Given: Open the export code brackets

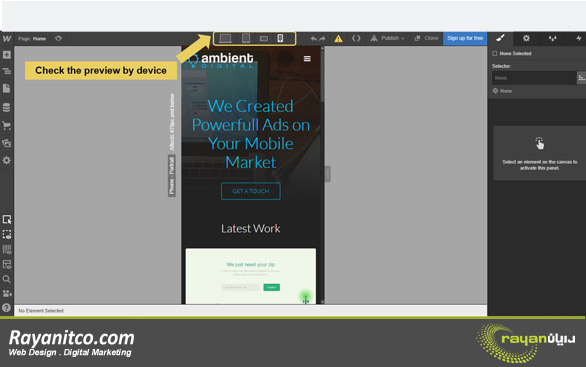Looking at the screenshot, I should tap(356, 38).
